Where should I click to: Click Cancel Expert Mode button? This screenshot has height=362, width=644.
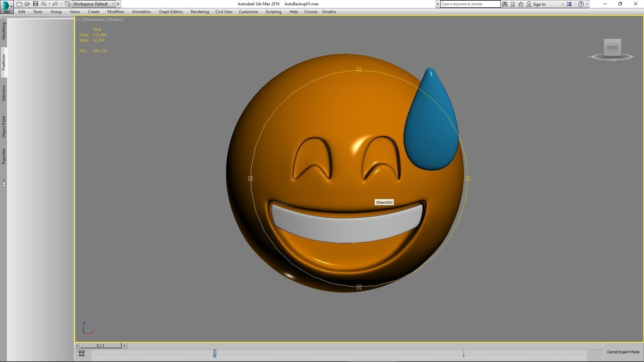pos(623,352)
